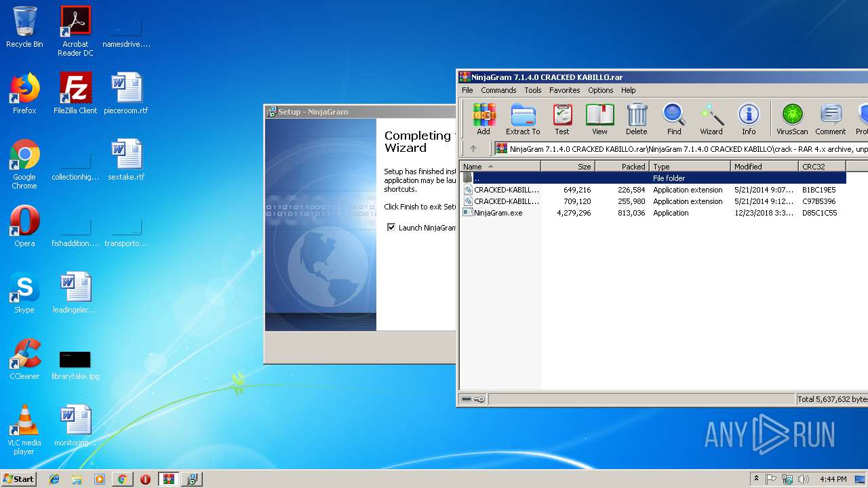Viewport: 868px width, 488px height.
Task: Toggle the Launch NinjaGram checkbox
Action: click(391, 228)
